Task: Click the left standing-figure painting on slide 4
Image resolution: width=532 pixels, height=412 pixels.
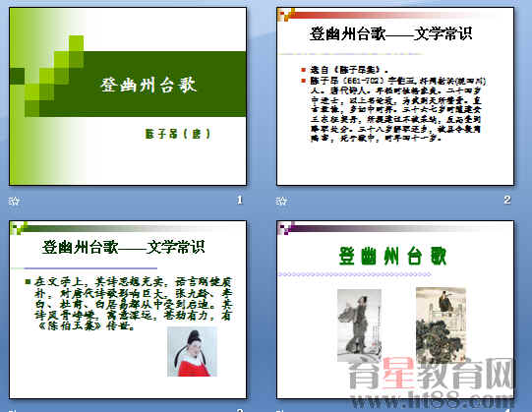Action: tap(359, 325)
